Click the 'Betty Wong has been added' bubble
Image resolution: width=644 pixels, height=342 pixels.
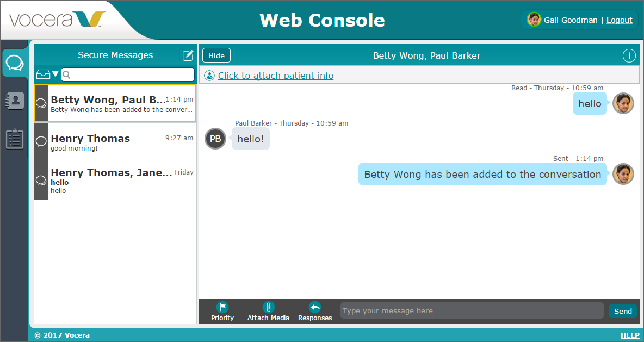point(482,174)
